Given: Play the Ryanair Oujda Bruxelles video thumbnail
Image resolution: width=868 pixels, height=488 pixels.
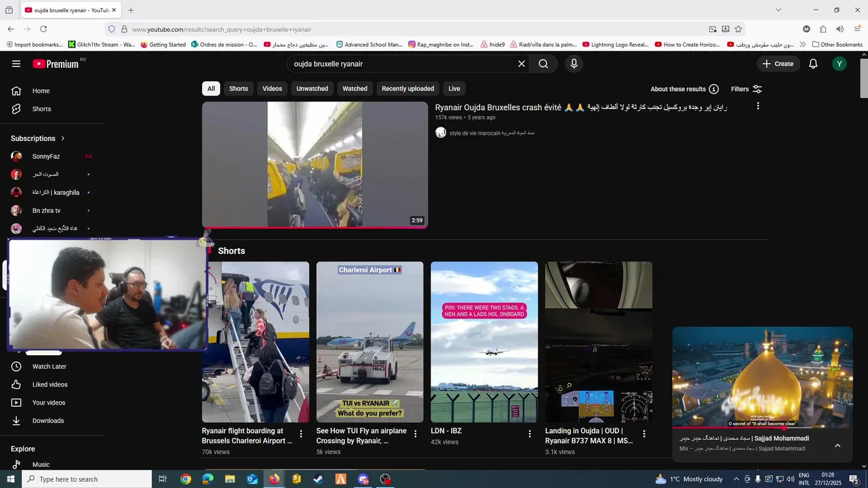Looking at the screenshot, I should pyautogui.click(x=315, y=165).
